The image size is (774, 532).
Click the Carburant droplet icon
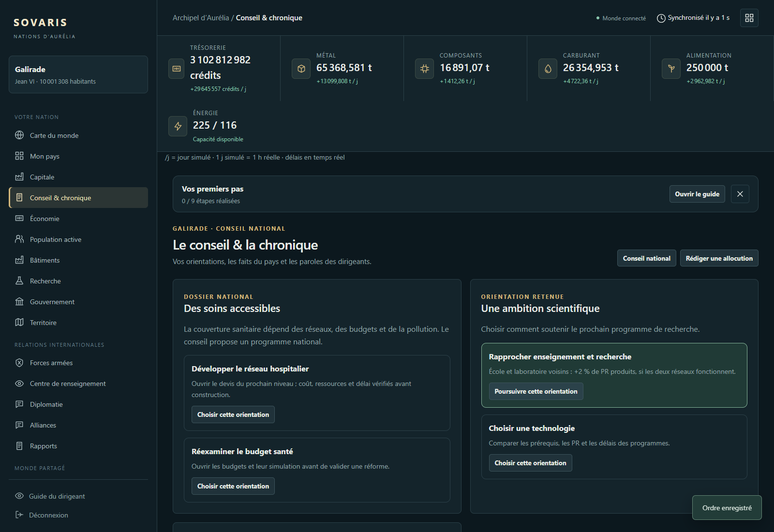(x=548, y=69)
